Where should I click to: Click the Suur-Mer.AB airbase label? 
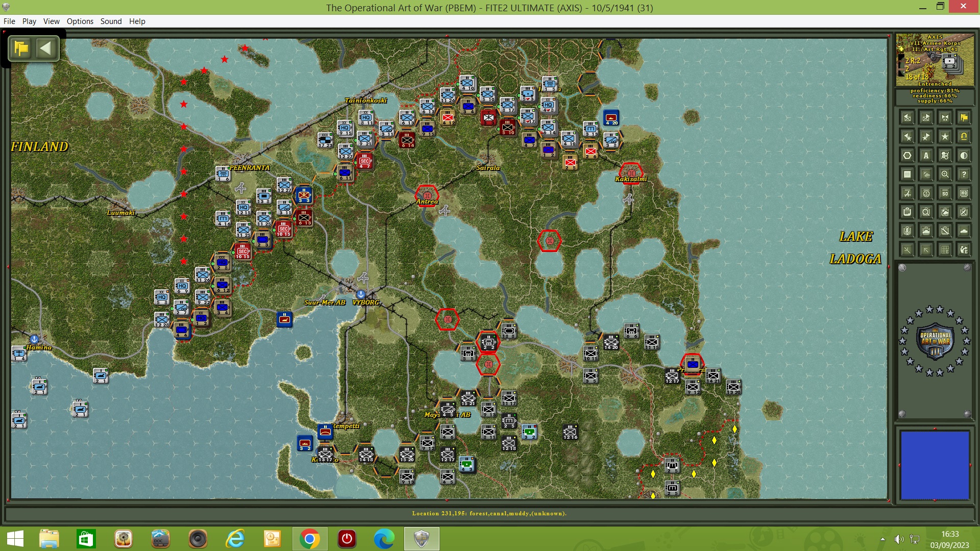[x=325, y=303]
